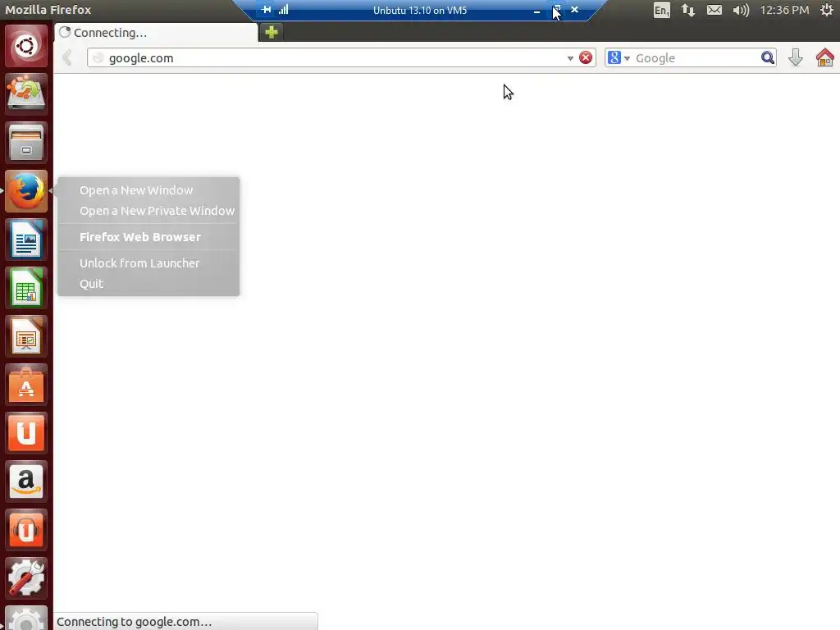The height and width of the screenshot is (630, 840).
Task: Open the sound volume indicator
Action: (x=741, y=10)
